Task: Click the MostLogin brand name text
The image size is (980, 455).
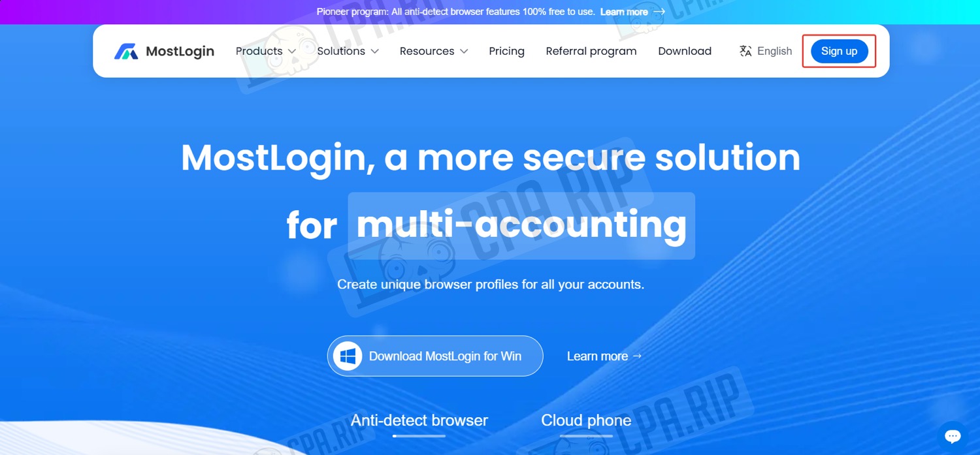Action: pos(180,52)
